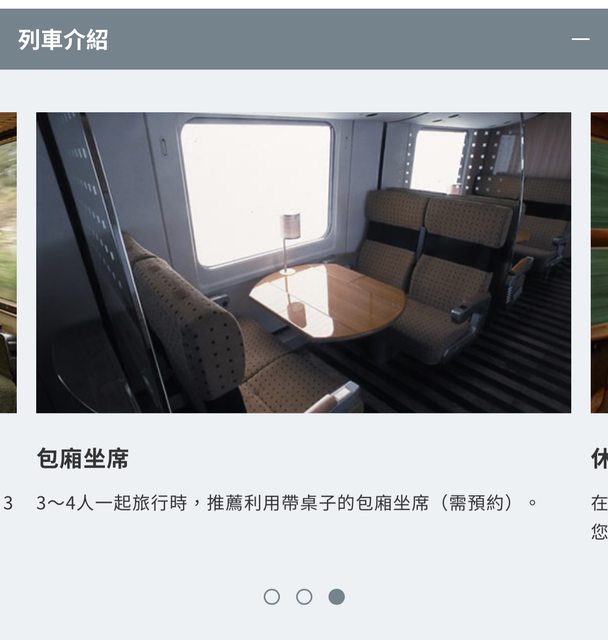Click the partial number 3 from previous slide
The width and height of the screenshot is (608, 640).
coord(8,503)
